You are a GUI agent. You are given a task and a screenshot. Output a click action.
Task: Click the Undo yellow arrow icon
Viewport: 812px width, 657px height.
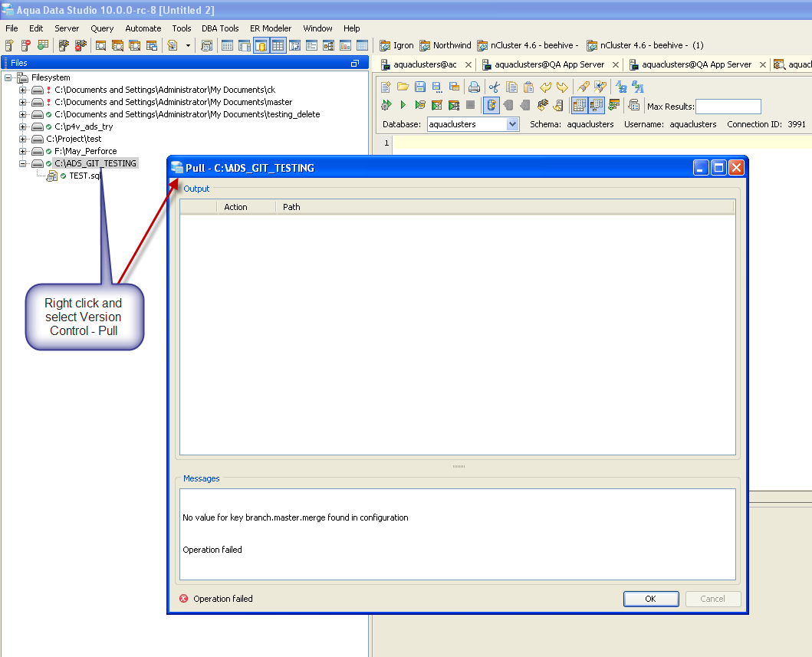tap(545, 87)
